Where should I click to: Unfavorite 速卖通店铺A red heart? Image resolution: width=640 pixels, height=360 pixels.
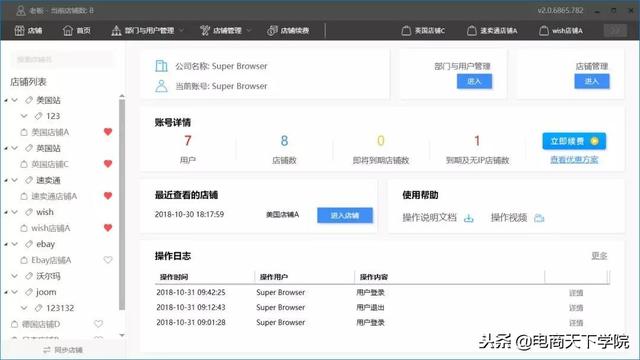pyautogui.click(x=108, y=196)
